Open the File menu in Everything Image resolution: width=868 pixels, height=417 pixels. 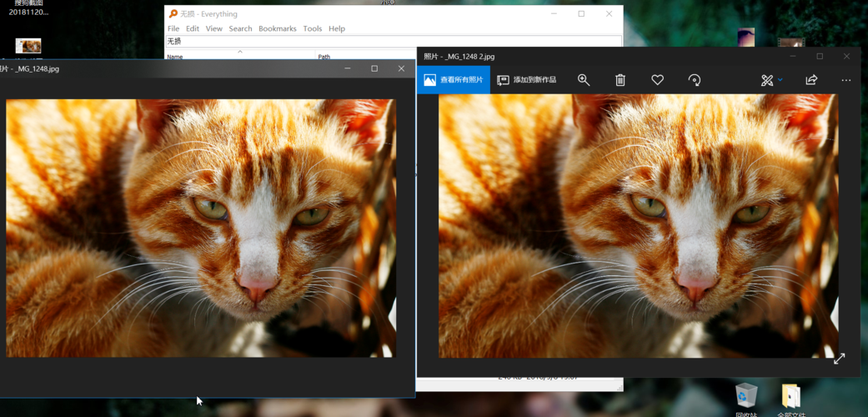click(173, 28)
